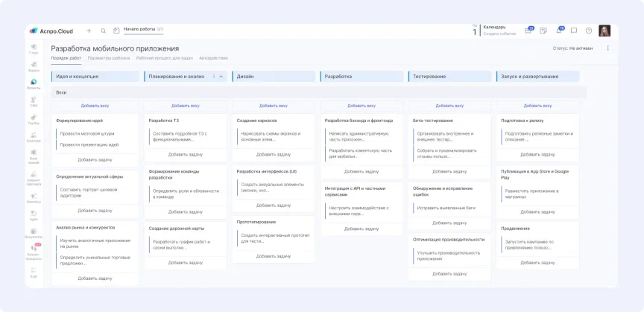This screenshot has width=644, height=312.
Task: Open the chat bubble icon
Action: pyautogui.click(x=574, y=31)
